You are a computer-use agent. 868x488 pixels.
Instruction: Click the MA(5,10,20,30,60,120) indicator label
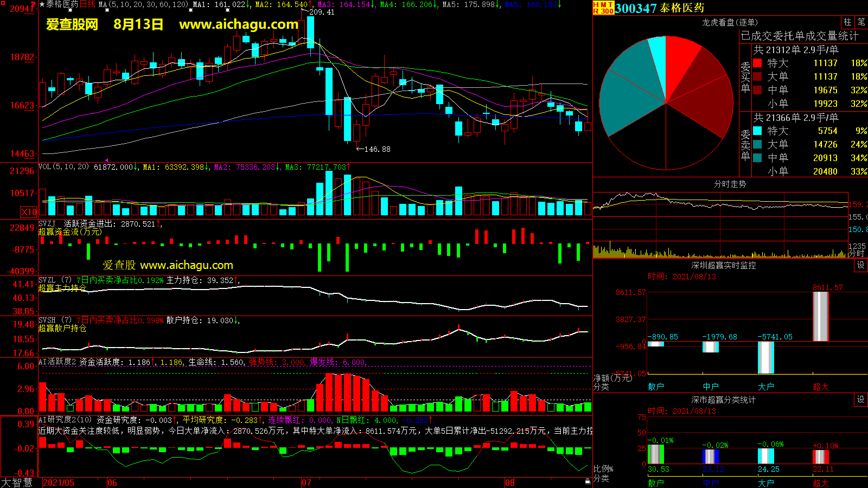(143, 4)
